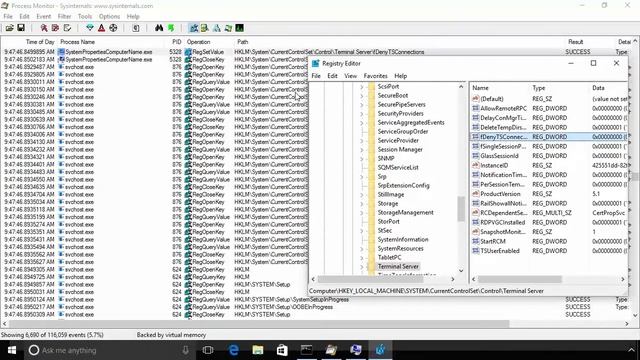Click the Registry Editor values horizontal scrollbar
This screenshot has height=360, width=640.
(x=519, y=279)
